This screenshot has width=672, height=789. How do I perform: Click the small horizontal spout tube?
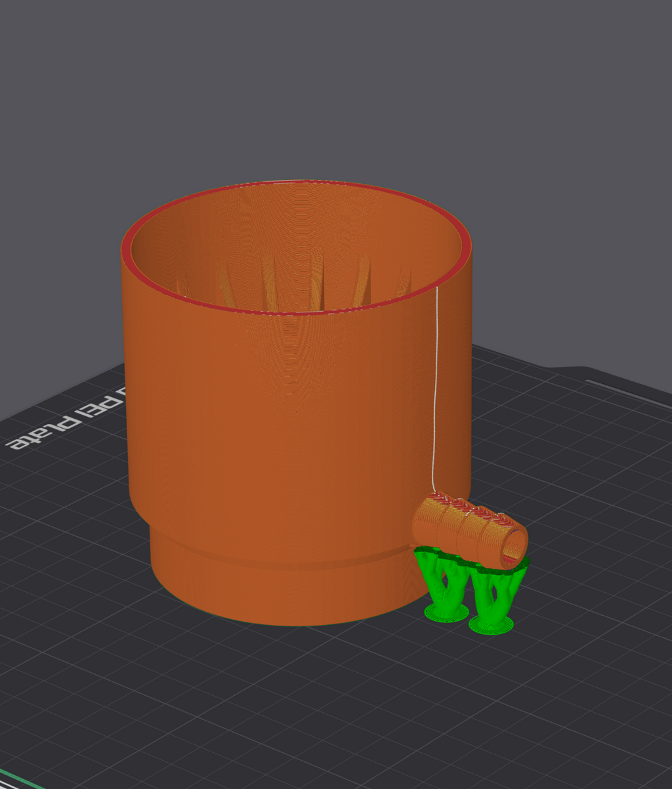tap(471, 530)
